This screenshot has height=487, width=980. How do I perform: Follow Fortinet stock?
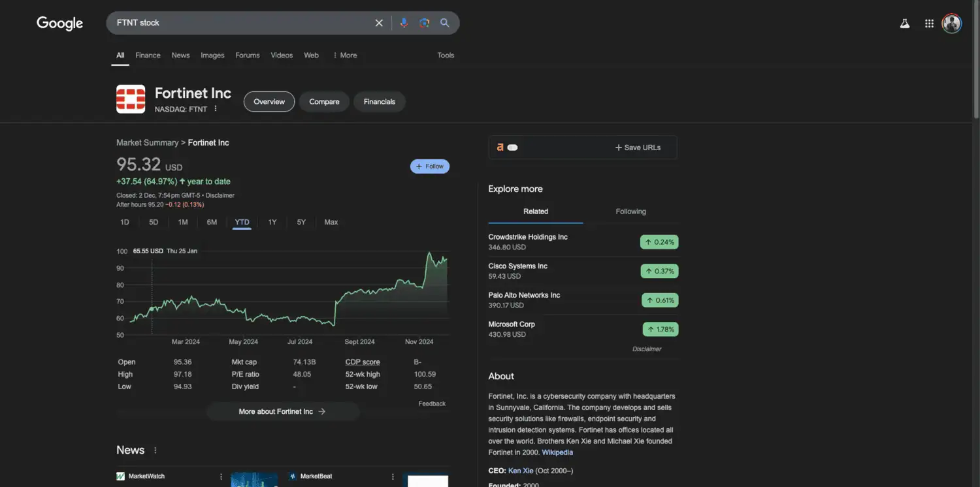pyautogui.click(x=430, y=166)
